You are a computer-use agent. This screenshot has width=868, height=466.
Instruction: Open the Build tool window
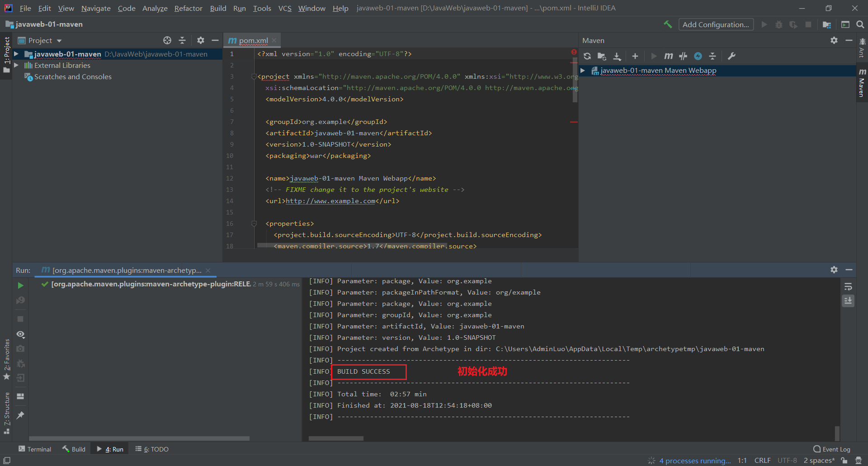(74, 449)
